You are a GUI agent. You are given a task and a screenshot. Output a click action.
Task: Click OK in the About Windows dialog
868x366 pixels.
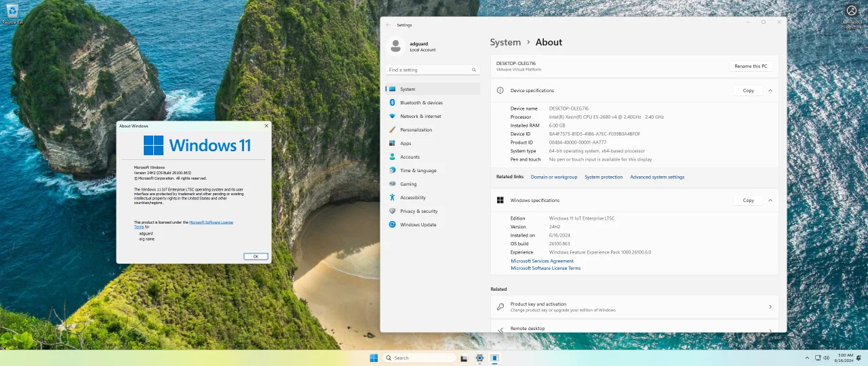tap(256, 256)
